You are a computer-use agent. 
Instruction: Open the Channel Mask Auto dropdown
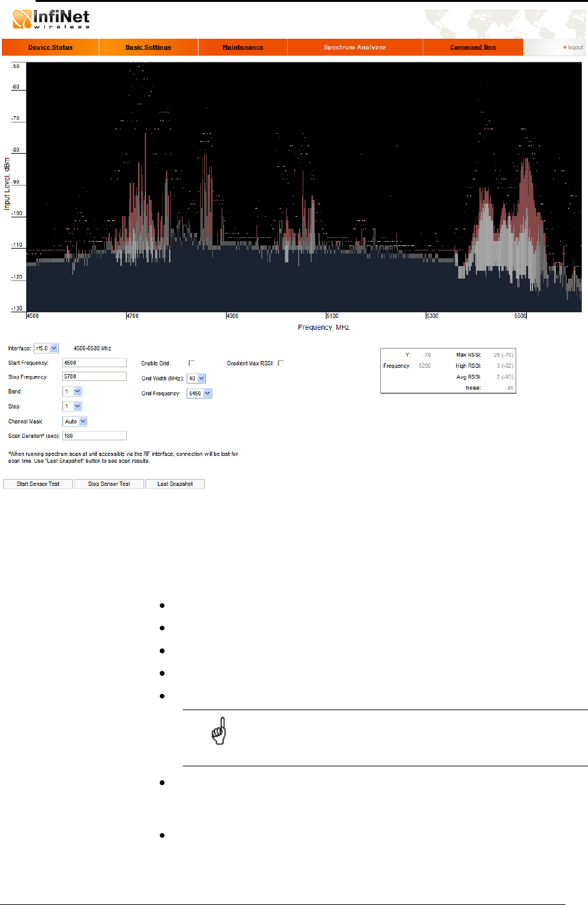75,422
